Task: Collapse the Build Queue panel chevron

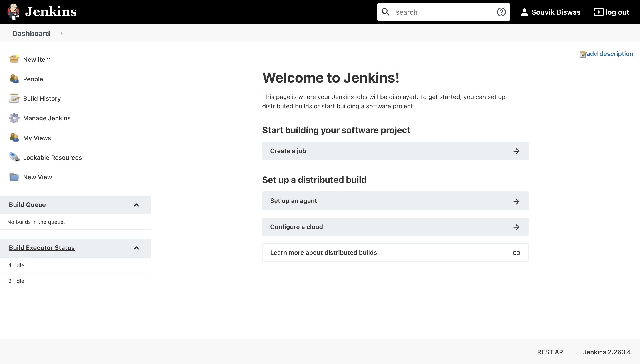Action: tap(136, 205)
